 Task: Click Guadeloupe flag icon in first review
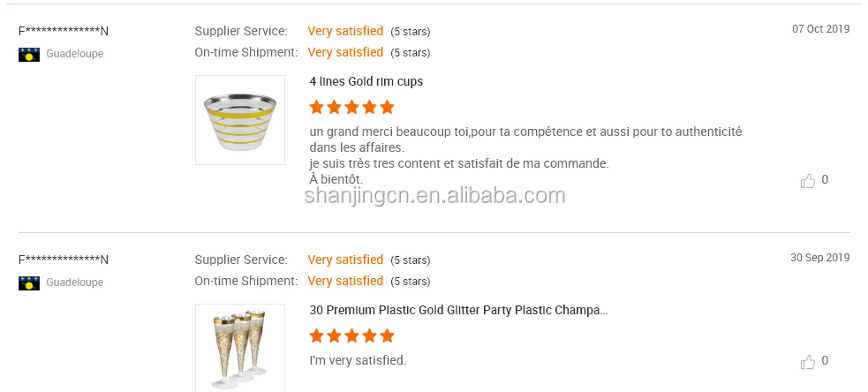coord(29,54)
